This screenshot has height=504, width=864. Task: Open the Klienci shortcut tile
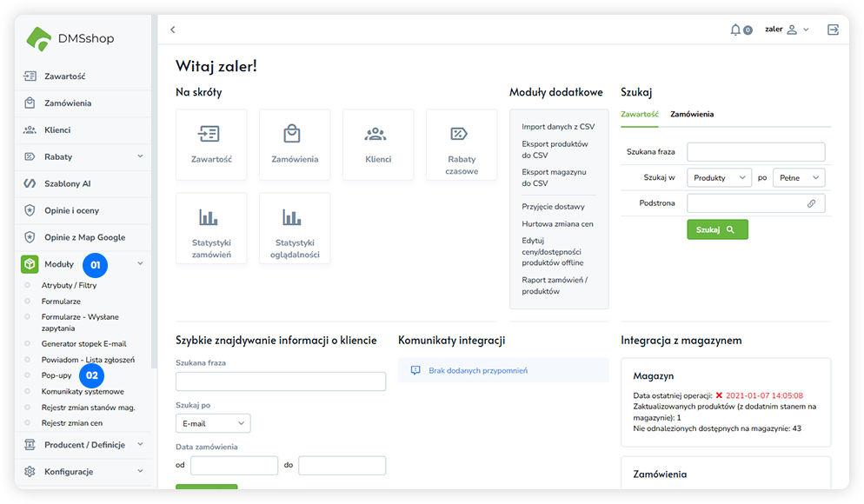[378, 144]
